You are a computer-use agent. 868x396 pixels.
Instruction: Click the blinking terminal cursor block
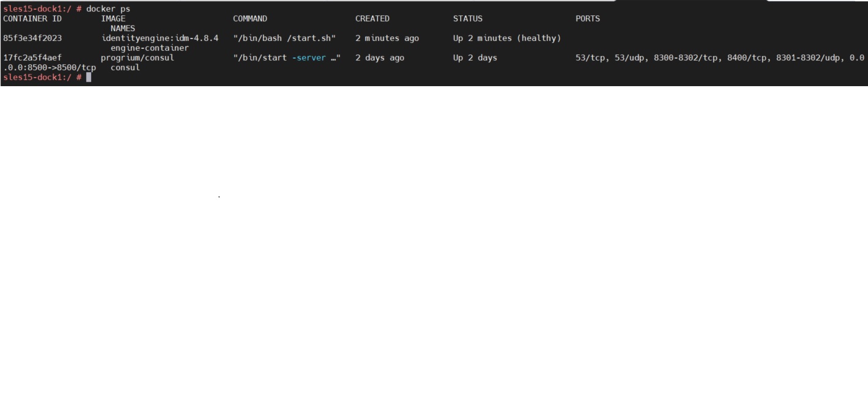tap(87, 77)
